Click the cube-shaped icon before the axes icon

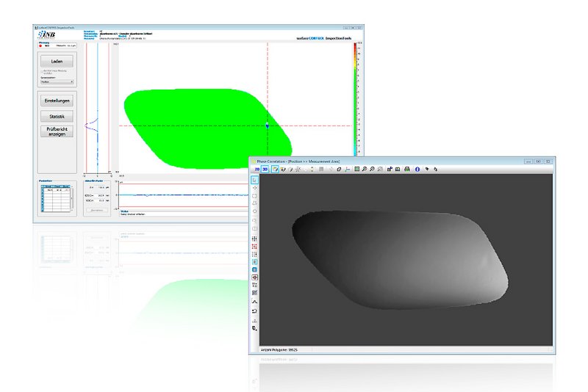click(x=339, y=170)
